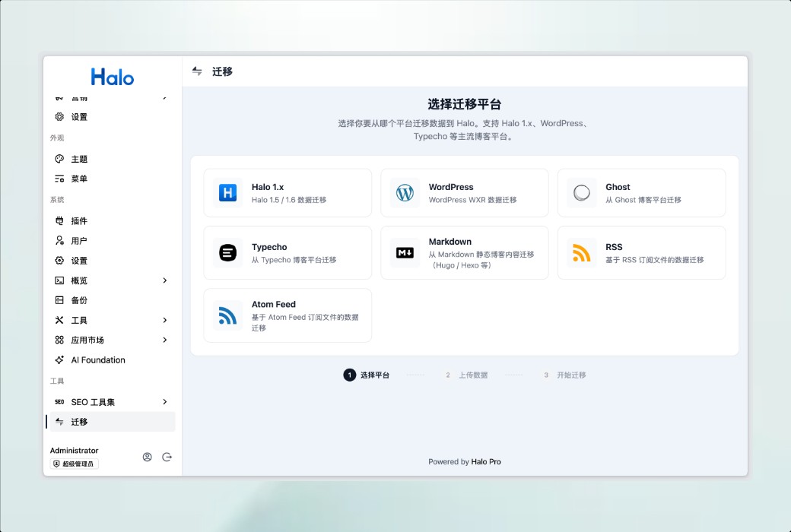Click the Typecho black logo icon

click(x=227, y=252)
